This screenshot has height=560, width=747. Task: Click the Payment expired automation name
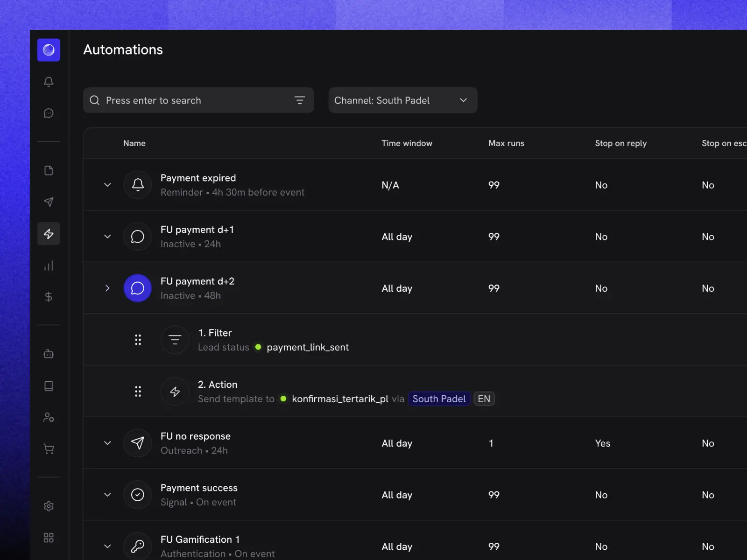198,178
